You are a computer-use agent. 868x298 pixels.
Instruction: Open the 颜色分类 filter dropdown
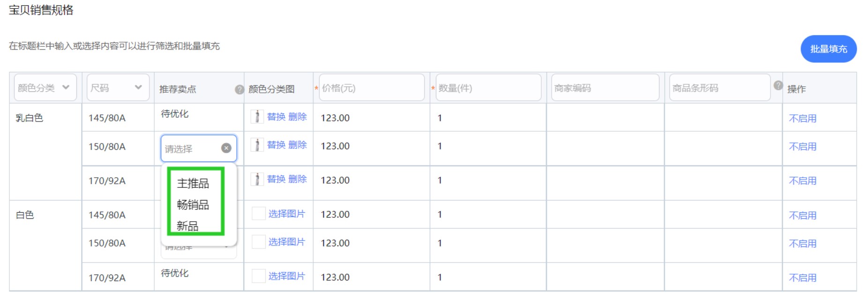point(45,88)
